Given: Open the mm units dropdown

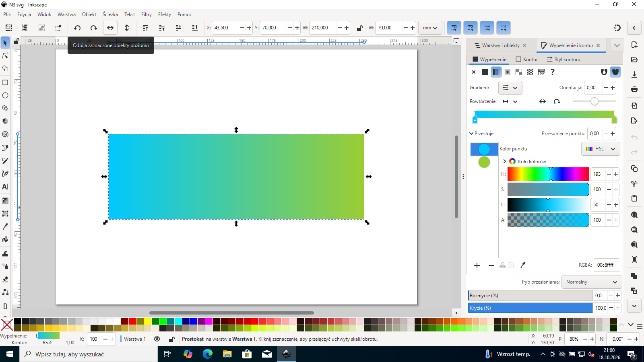Looking at the screenshot, I should [x=430, y=28].
